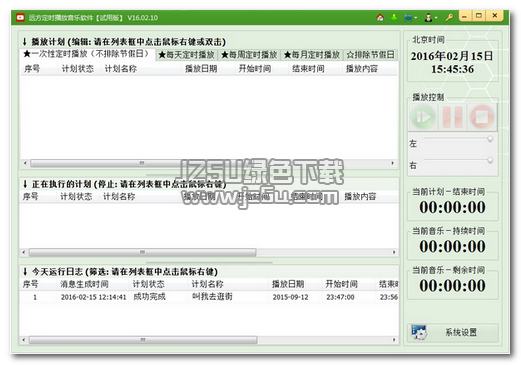Click the red pause button
The image size is (521, 365).
(x=452, y=117)
